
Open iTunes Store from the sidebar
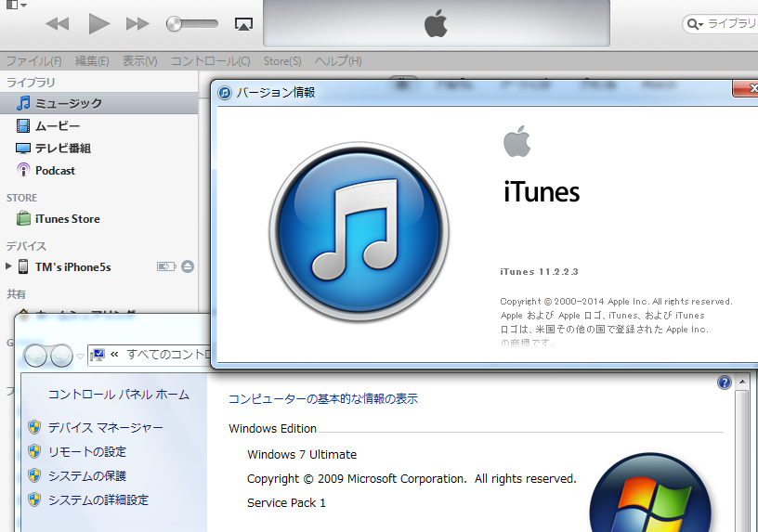tap(99, 219)
